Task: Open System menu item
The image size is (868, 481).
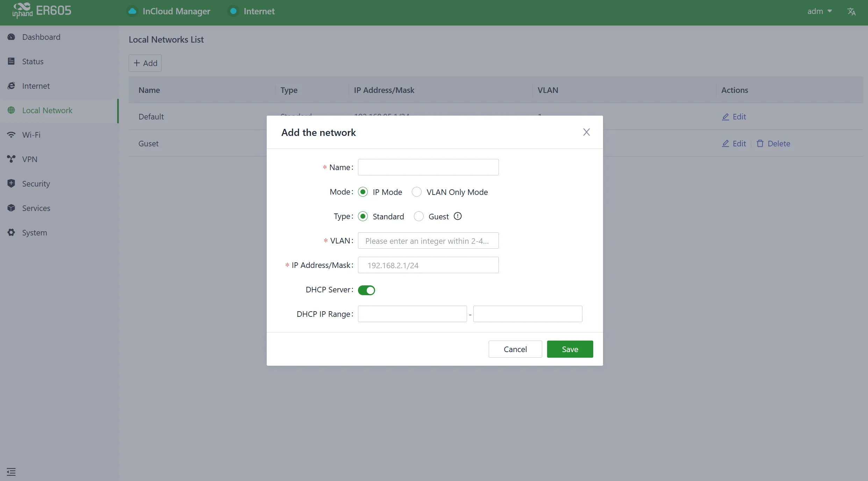Action: (59, 233)
